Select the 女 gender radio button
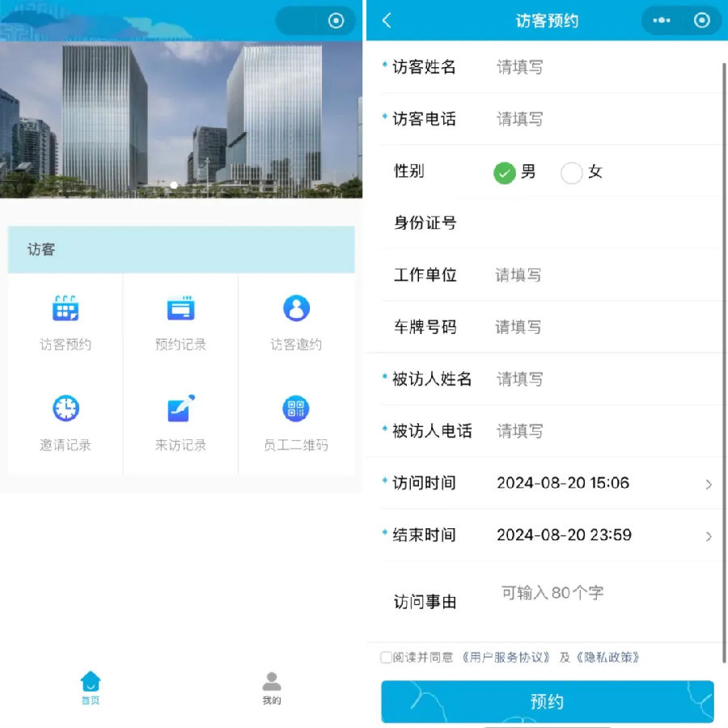Image resolution: width=728 pixels, height=728 pixels. pyautogui.click(x=572, y=172)
